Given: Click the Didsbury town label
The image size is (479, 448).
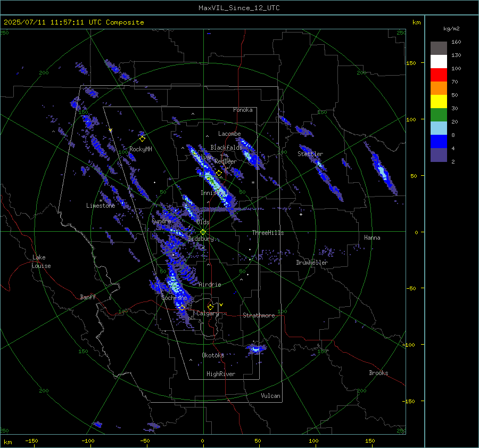Looking at the screenshot, I should [201, 239].
